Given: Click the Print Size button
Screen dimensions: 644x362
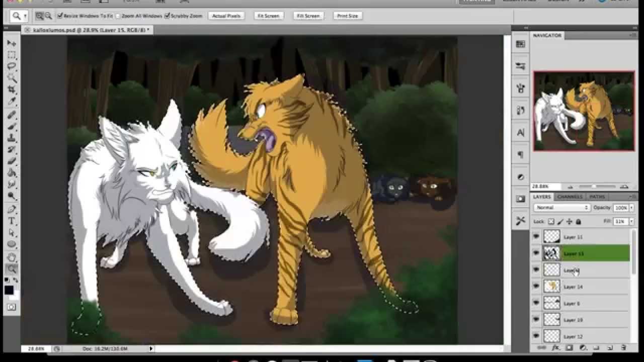Looking at the screenshot, I should coord(347,16).
